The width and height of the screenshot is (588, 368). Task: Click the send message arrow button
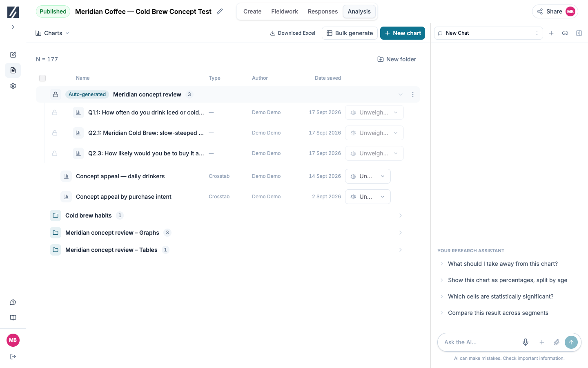coord(571,342)
